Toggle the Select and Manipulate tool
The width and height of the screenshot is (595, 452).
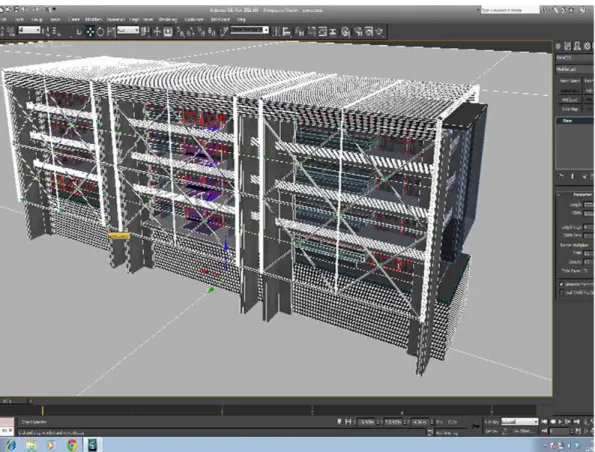tap(157, 31)
